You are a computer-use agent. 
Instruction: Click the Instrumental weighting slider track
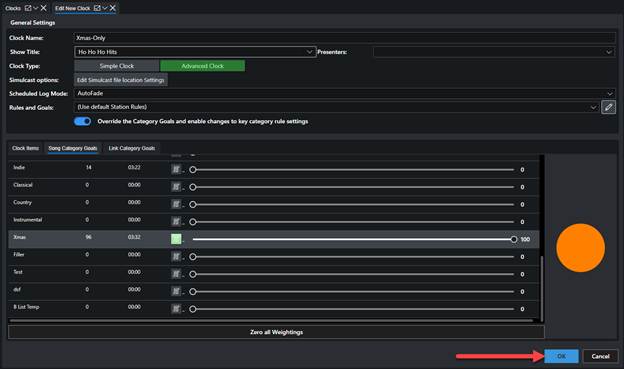coord(353,222)
